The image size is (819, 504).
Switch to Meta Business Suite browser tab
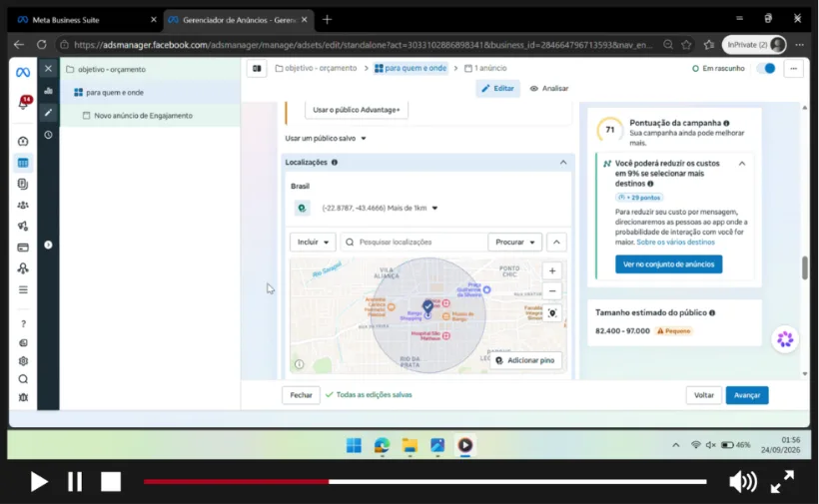[87, 20]
